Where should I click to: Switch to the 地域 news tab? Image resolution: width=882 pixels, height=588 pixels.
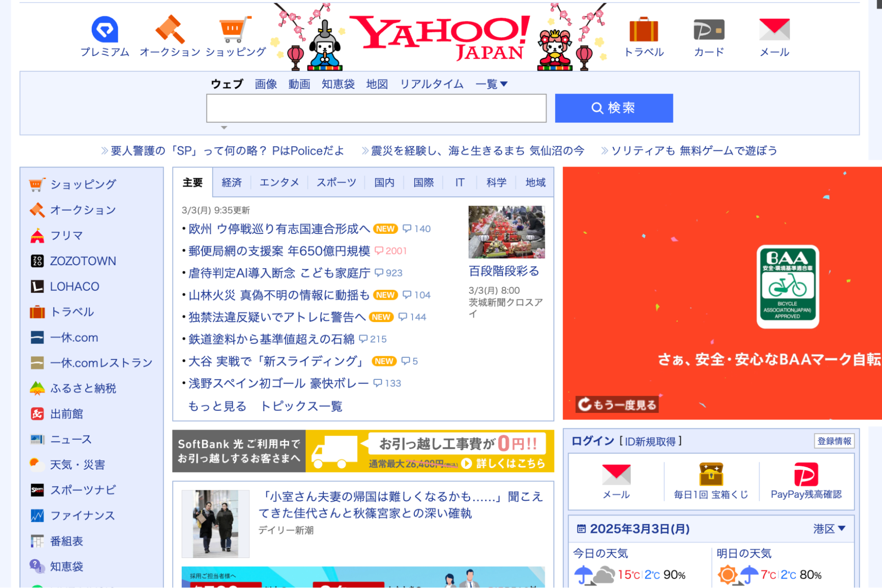(x=535, y=183)
